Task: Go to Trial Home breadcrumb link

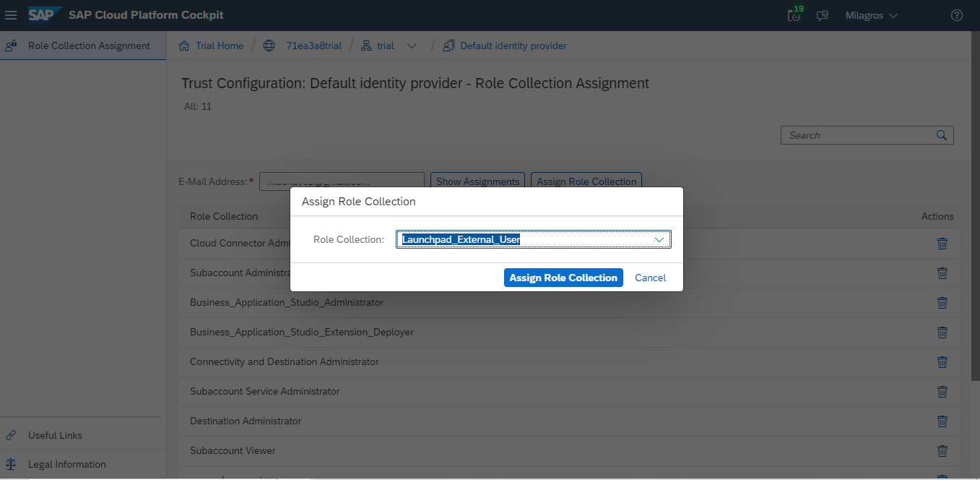Action: (219, 46)
